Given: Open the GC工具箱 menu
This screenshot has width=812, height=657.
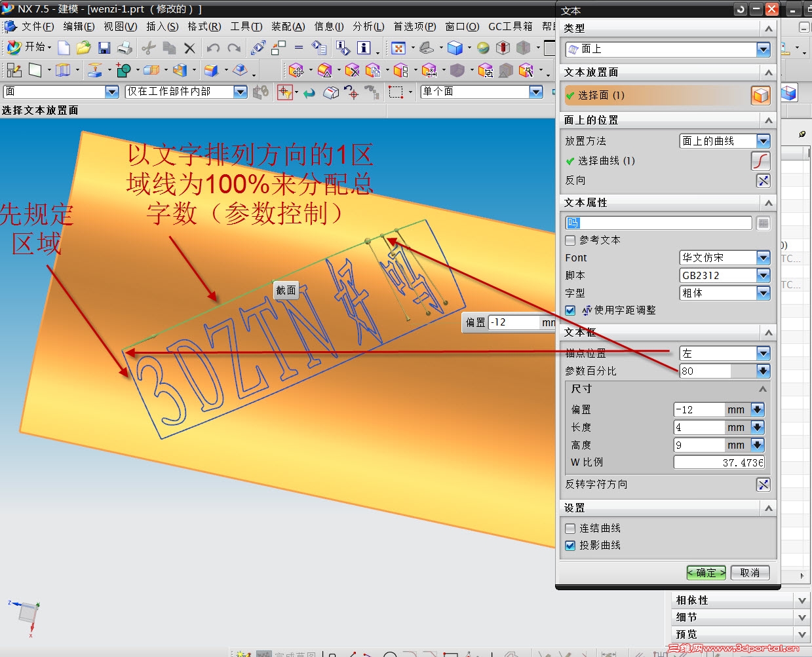Looking at the screenshot, I should pos(511,26).
